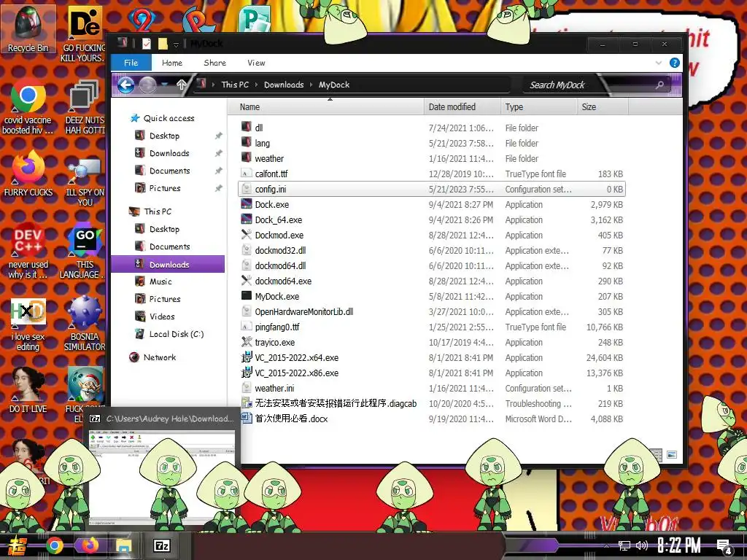
Task: Switch to details view button
Action: coord(657,455)
